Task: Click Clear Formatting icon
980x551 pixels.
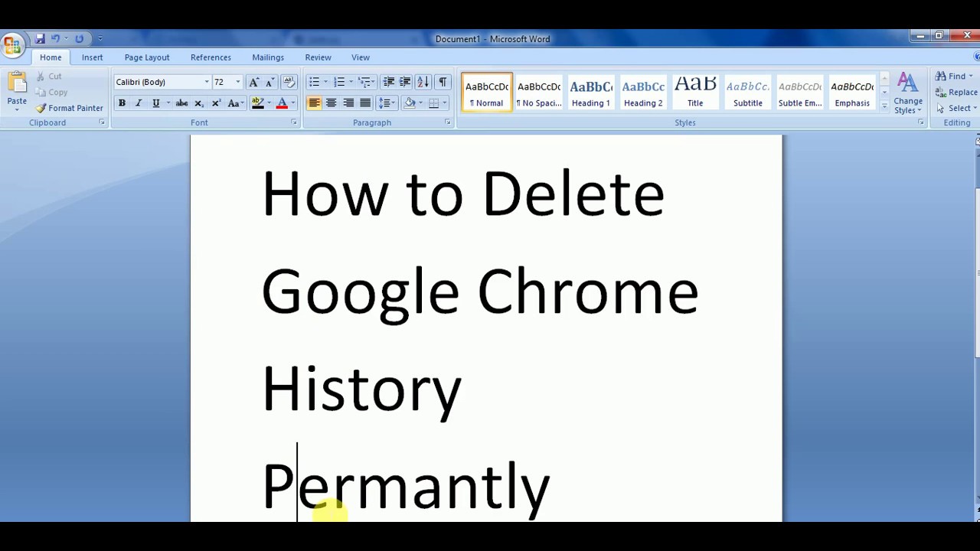Action: pyautogui.click(x=289, y=82)
